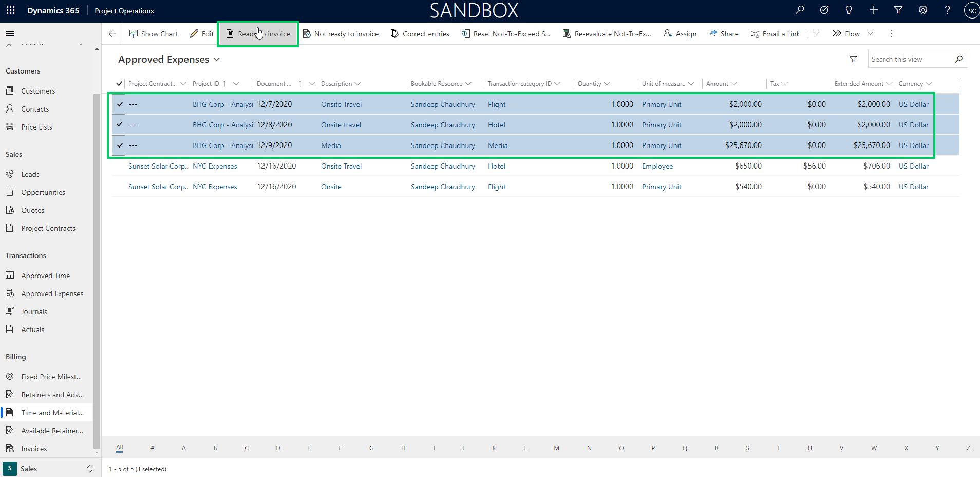Screen dimensions: 980x477
Task: Open the Flow dropdown chevron
Action: point(870,34)
